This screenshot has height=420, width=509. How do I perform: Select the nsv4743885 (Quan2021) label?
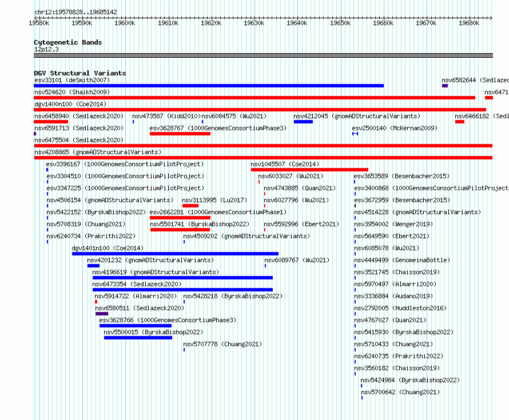(300, 188)
